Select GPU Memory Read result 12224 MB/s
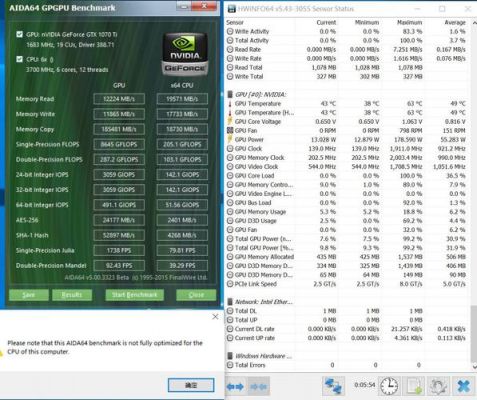477x400 pixels. [x=119, y=99]
